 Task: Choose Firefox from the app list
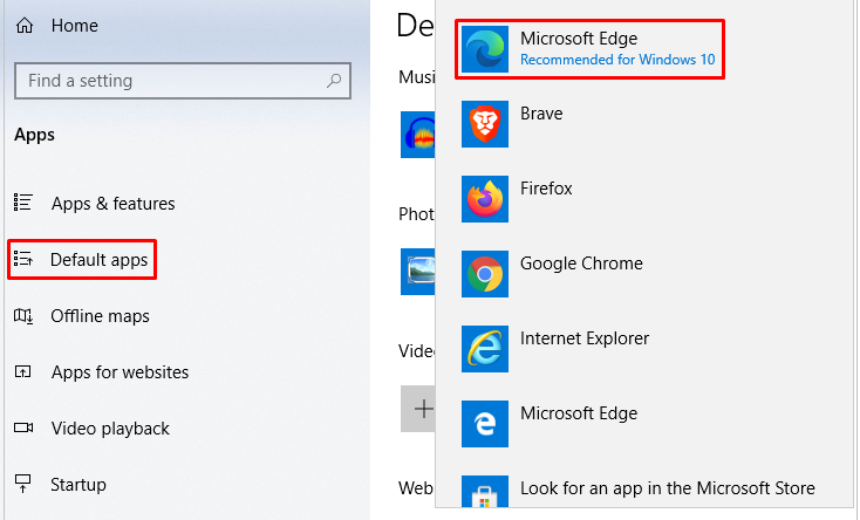pos(546,189)
